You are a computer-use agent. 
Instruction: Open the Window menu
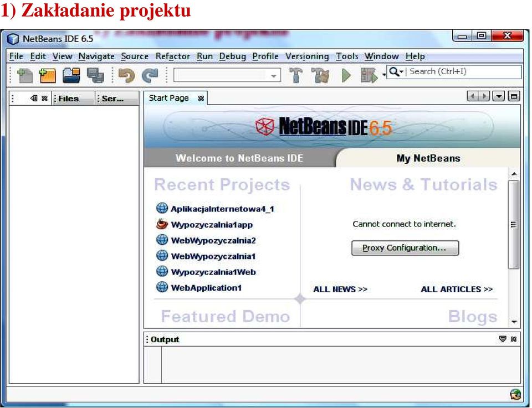382,56
